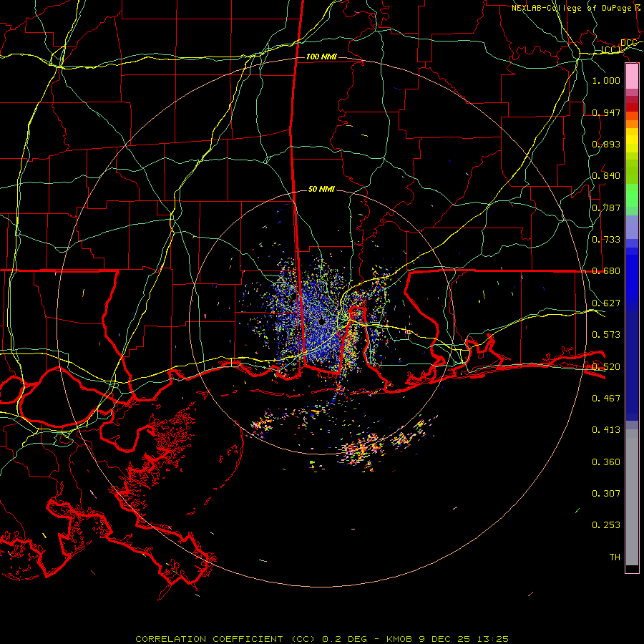The height and width of the screenshot is (644, 644).
Task: Click the 0.787 color scale label
Action: tap(606, 208)
